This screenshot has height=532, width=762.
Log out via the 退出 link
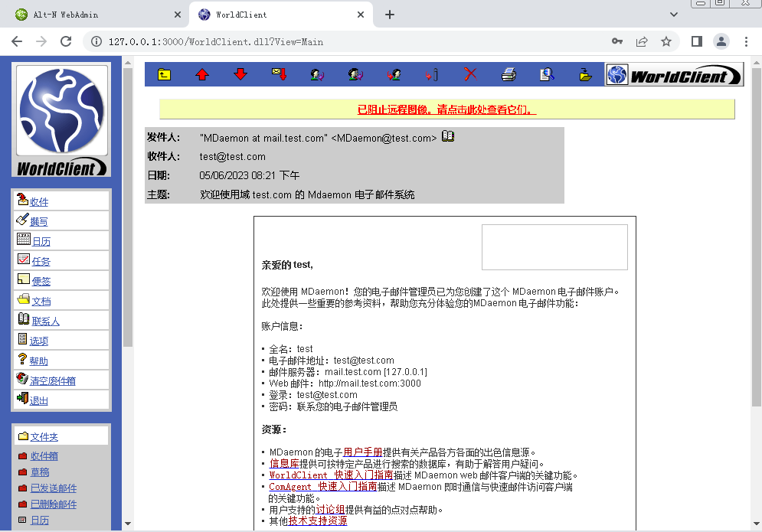[x=39, y=401]
